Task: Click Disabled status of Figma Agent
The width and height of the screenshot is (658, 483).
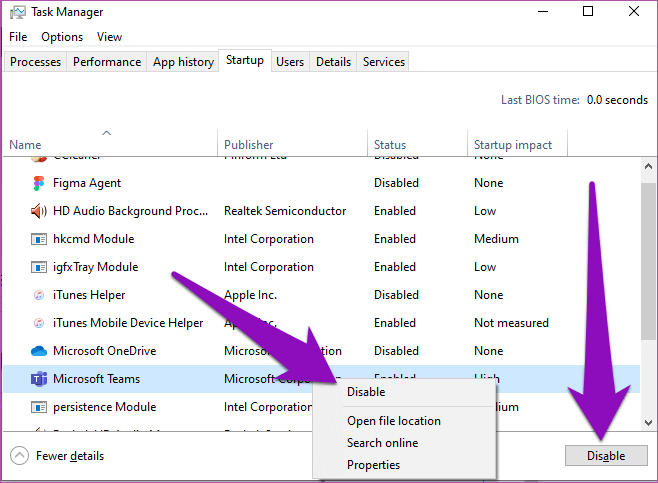Action: (396, 183)
